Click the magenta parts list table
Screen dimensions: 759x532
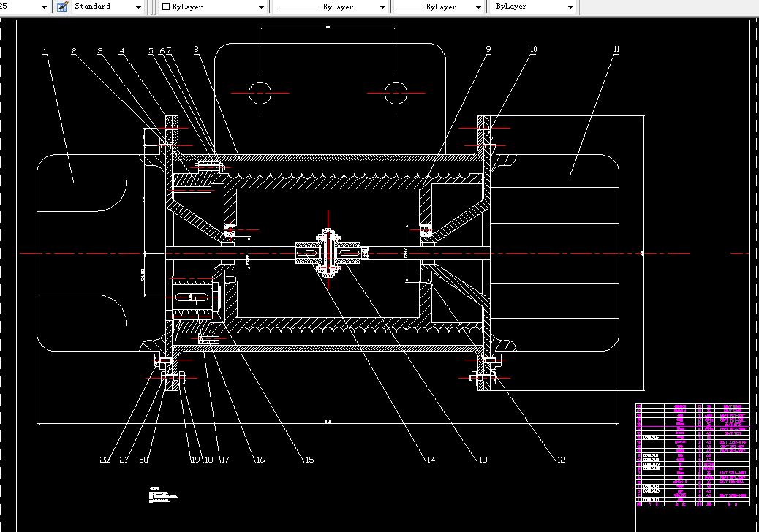(692, 455)
